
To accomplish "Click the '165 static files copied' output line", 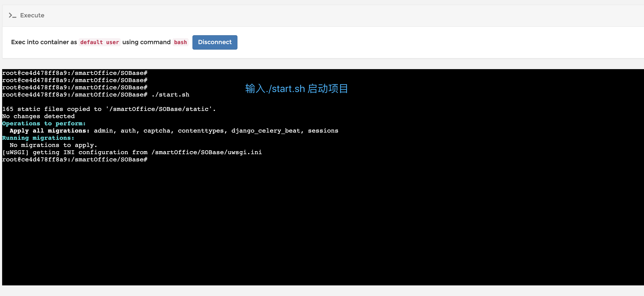I will point(109,109).
